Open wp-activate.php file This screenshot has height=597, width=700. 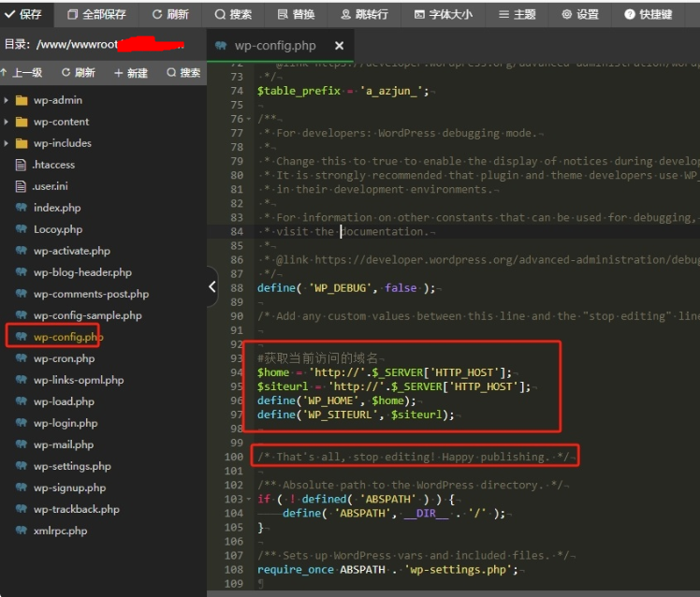(x=72, y=251)
